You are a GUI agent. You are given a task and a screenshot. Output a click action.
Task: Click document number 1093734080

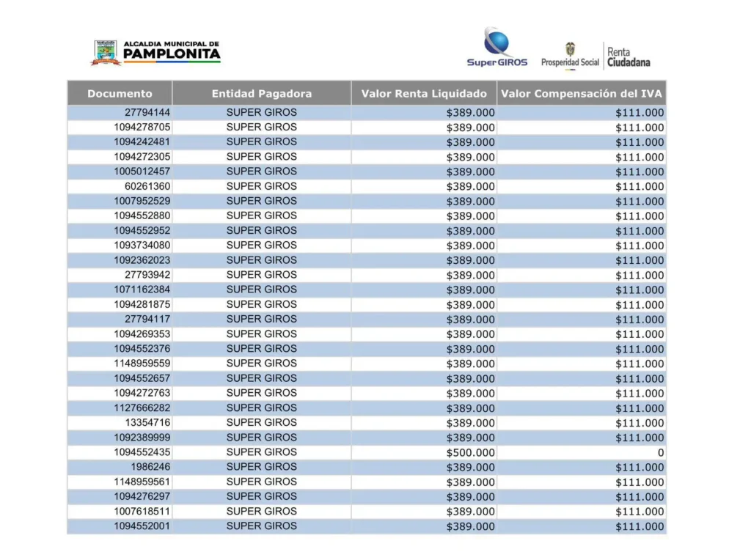tap(142, 246)
